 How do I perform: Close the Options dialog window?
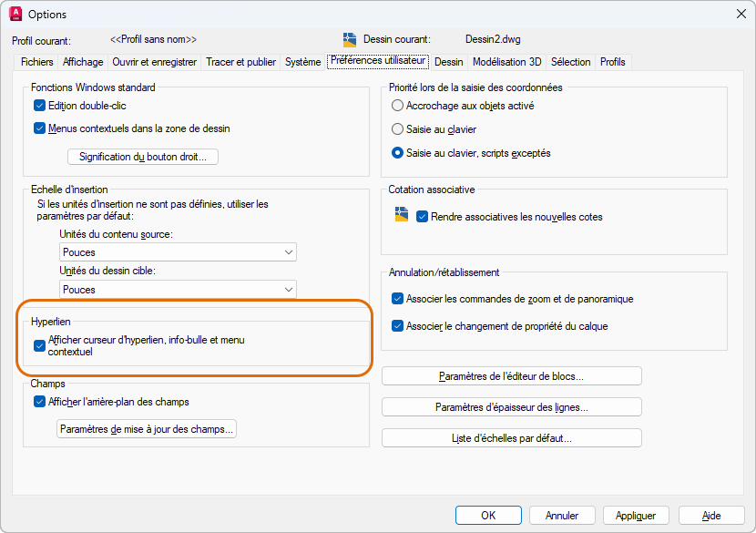[741, 14]
